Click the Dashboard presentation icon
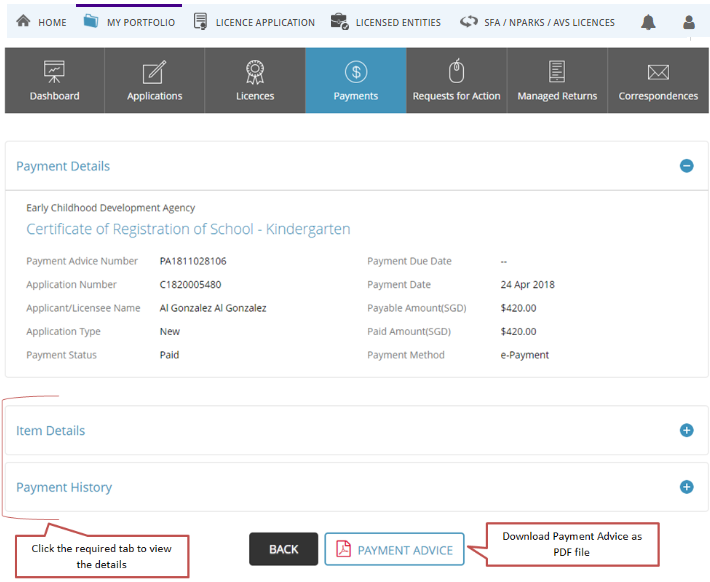Viewport: 710px width, 582px height. (x=54, y=71)
